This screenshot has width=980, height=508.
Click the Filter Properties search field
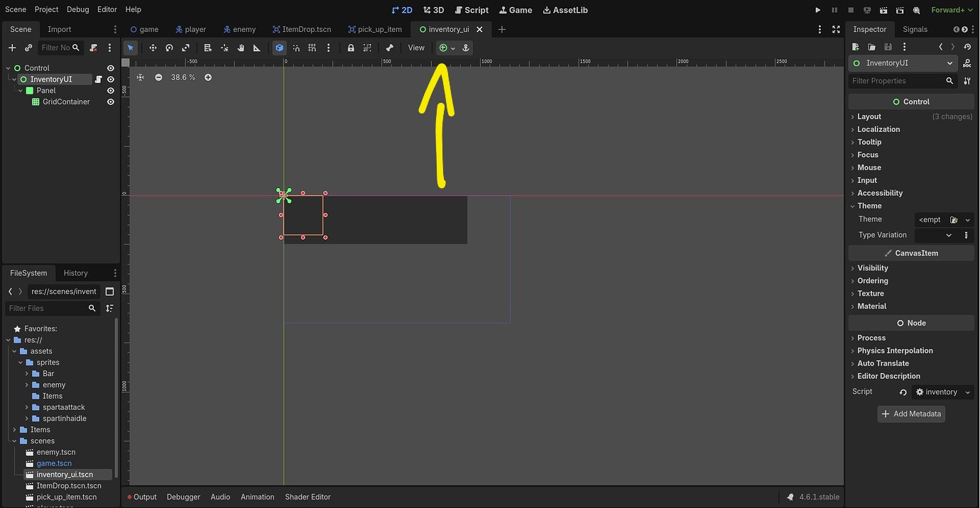pyautogui.click(x=897, y=81)
